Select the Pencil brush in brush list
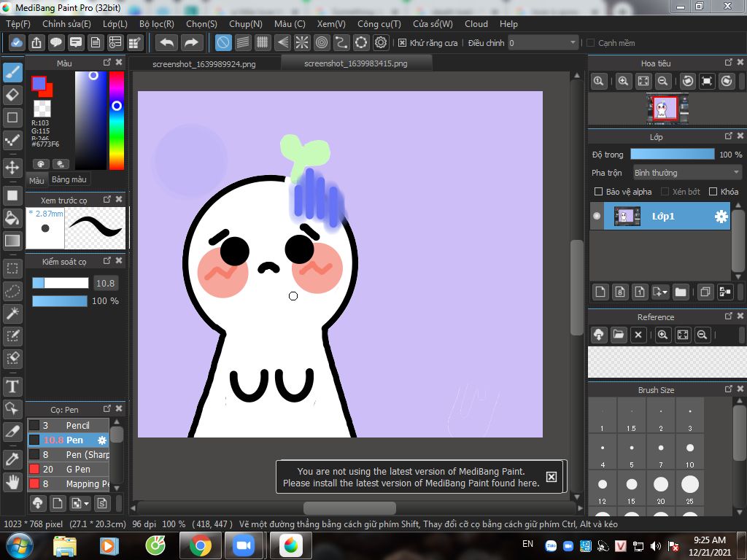The height and width of the screenshot is (560, 747). (x=68, y=425)
